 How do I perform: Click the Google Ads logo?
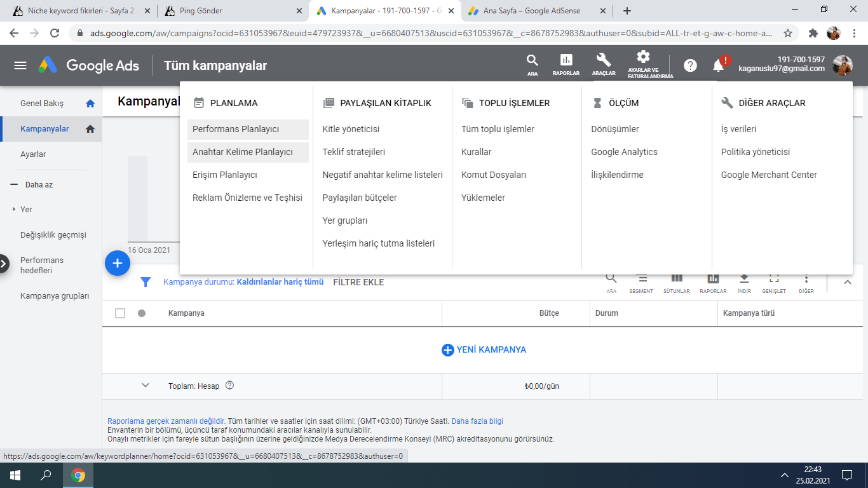point(89,65)
